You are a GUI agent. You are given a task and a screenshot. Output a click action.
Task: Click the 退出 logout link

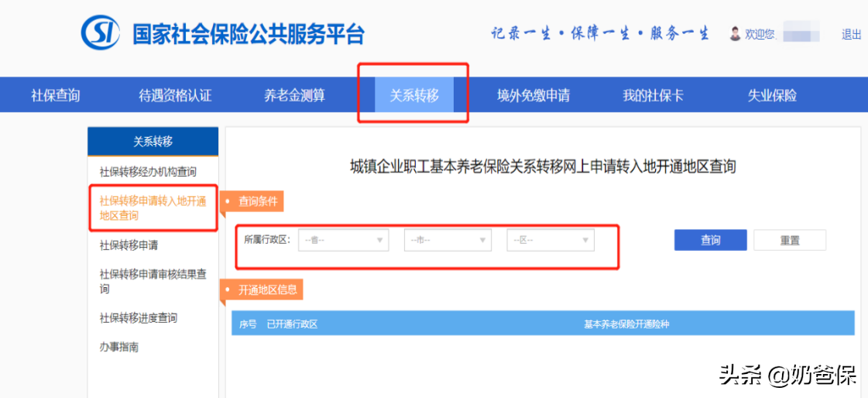[851, 34]
